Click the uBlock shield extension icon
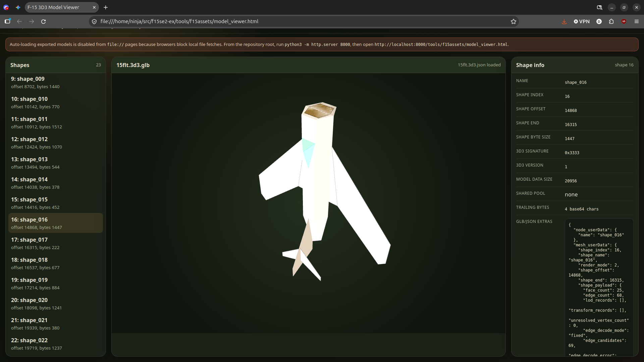This screenshot has height=362, width=644. pyautogui.click(x=624, y=21)
